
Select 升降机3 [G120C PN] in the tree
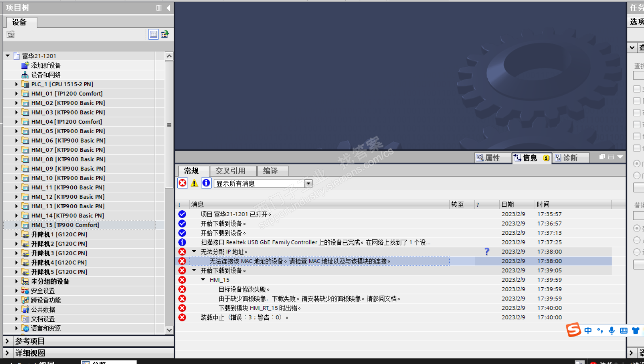[x=59, y=253]
